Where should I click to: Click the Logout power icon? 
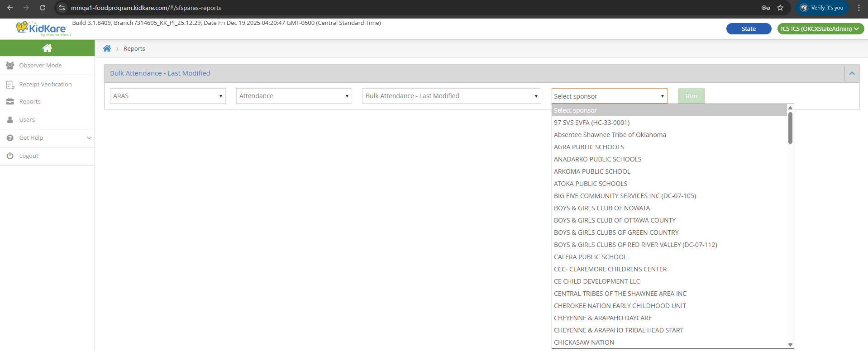(x=10, y=156)
